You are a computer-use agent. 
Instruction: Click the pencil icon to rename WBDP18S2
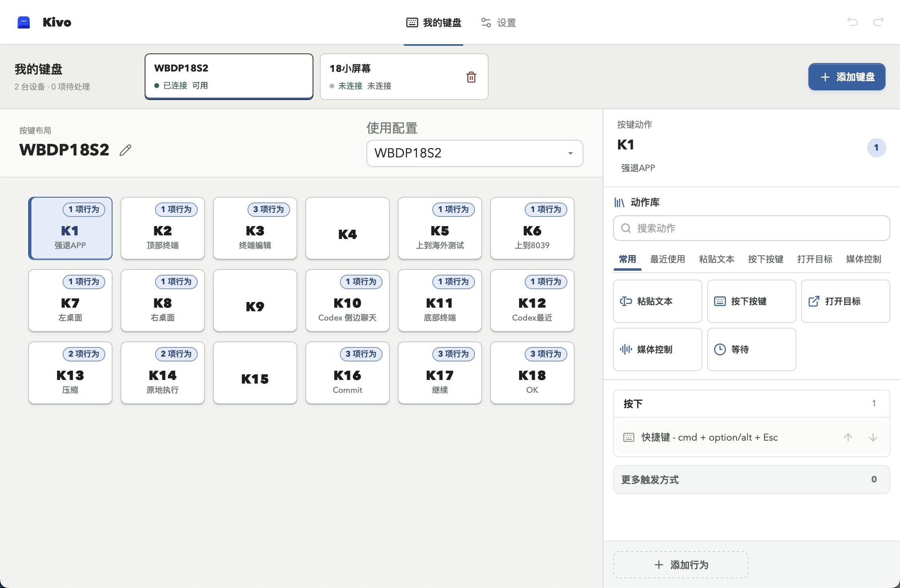(125, 150)
